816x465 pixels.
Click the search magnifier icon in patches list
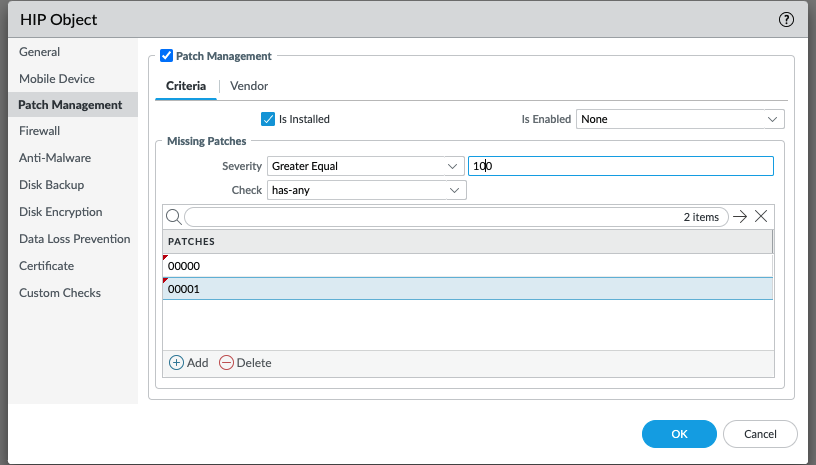173,217
